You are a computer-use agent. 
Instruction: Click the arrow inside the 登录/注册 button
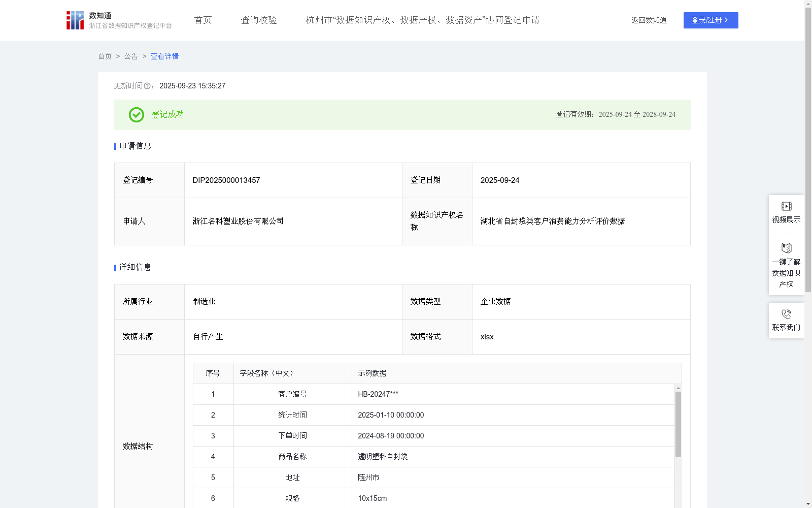(727, 20)
